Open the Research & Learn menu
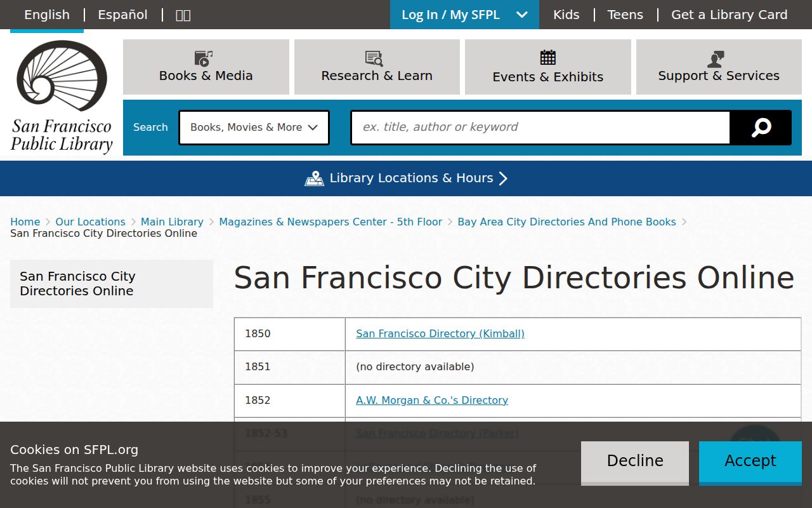This screenshot has width=812, height=508. pos(377,67)
